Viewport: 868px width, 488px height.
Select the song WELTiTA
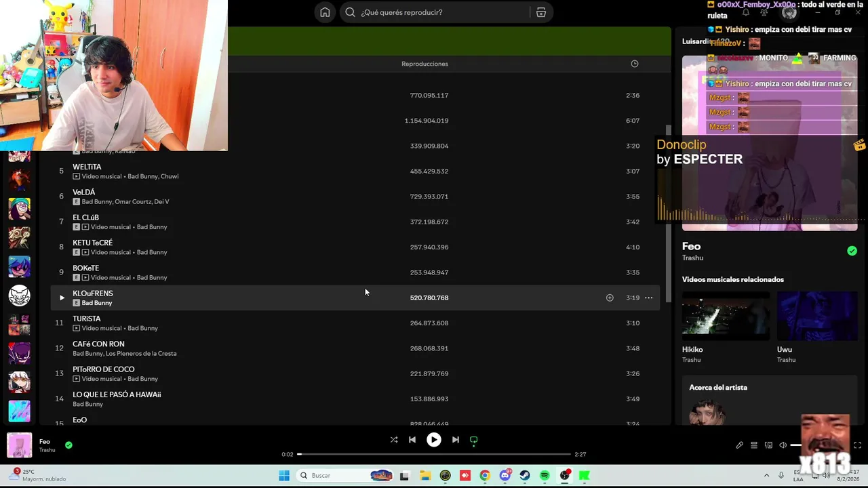(x=87, y=167)
